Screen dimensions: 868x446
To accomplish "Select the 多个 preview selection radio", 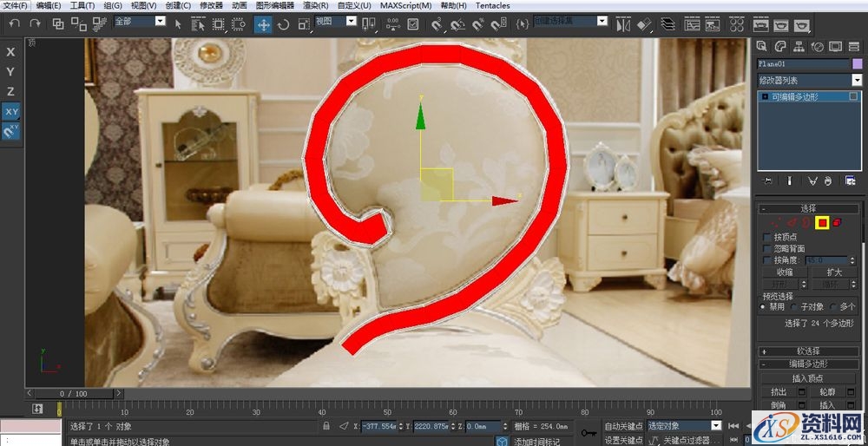I will [833, 306].
